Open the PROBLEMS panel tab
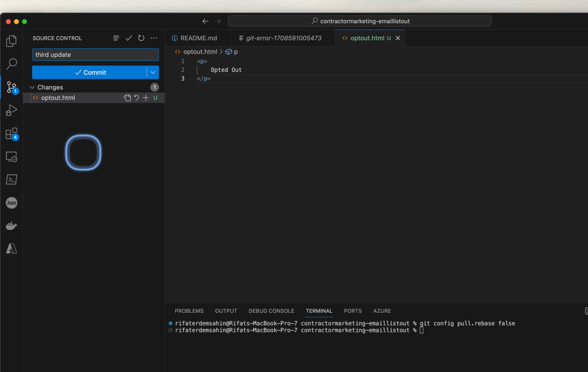This screenshot has width=588, height=372. [189, 311]
